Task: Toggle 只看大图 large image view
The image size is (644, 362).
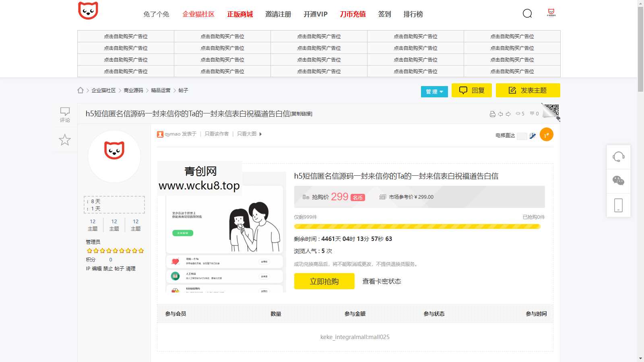Action: [x=246, y=134]
